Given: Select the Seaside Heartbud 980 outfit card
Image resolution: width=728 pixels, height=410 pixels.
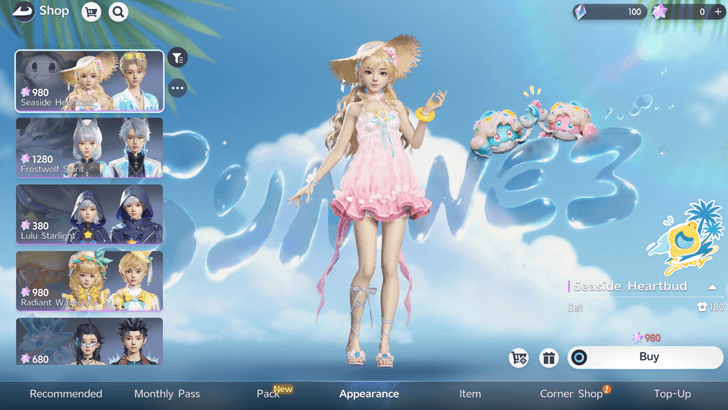Looking at the screenshot, I should click(x=90, y=81).
